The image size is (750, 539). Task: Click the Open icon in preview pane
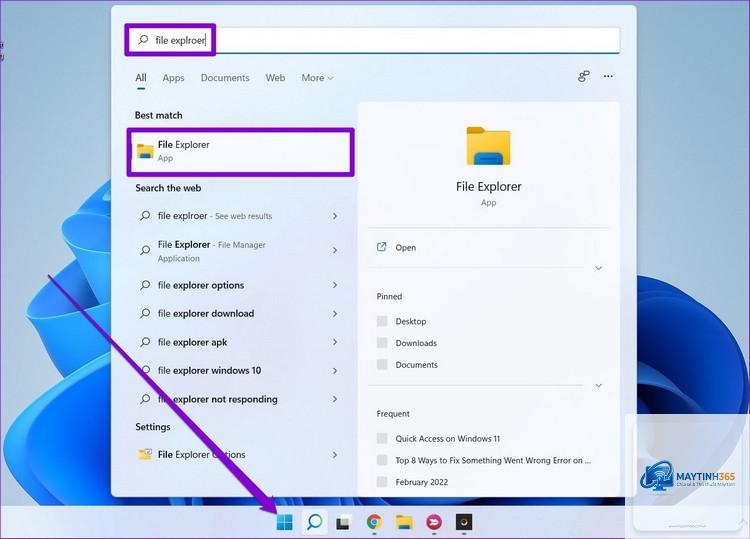point(381,247)
